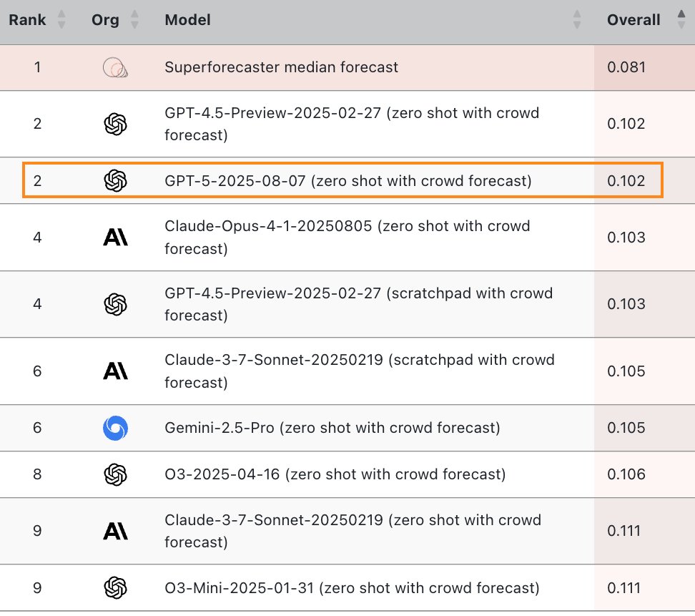This screenshot has height=616, width=695.
Task: Select the OpenAI logo next to O3-2025-04-16
Action: click(115, 474)
